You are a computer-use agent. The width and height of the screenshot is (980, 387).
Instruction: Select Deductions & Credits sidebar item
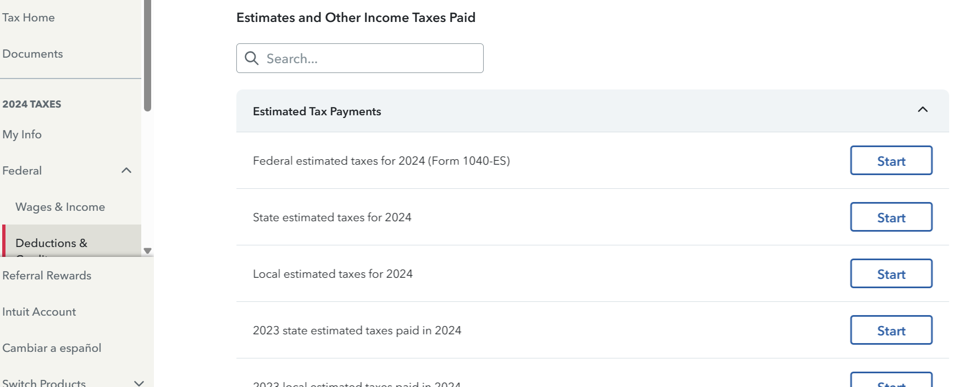tap(71, 242)
